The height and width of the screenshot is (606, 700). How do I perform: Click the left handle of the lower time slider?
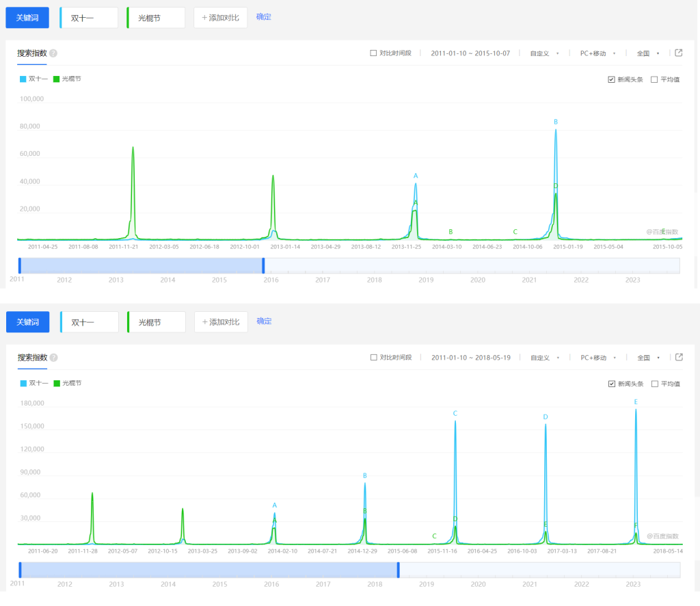(20, 570)
